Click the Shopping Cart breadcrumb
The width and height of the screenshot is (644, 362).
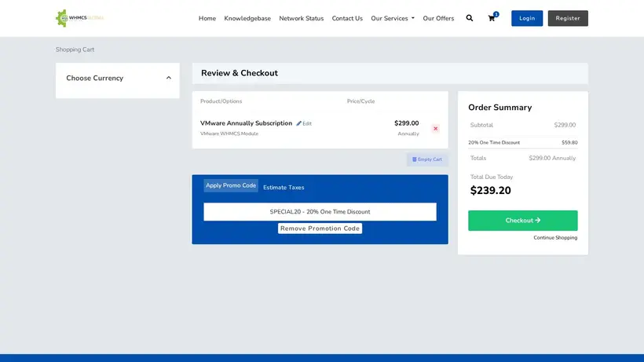pyautogui.click(x=75, y=49)
